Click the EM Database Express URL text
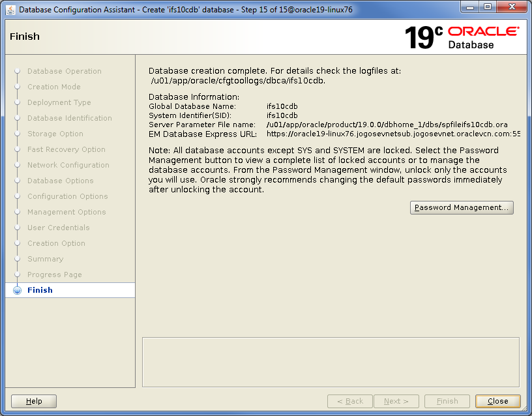Viewport: 532px width, 416px height. pyautogui.click(x=393, y=134)
